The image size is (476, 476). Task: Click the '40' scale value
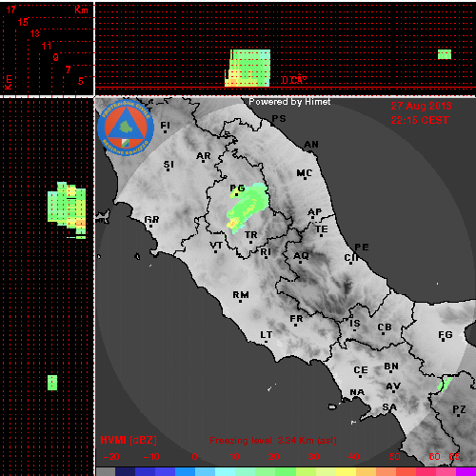click(353, 457)
